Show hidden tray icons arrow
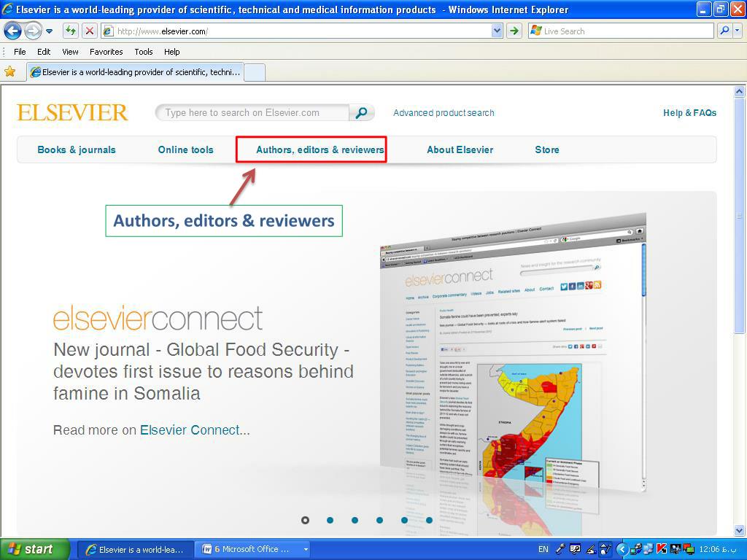 (622, 550)
